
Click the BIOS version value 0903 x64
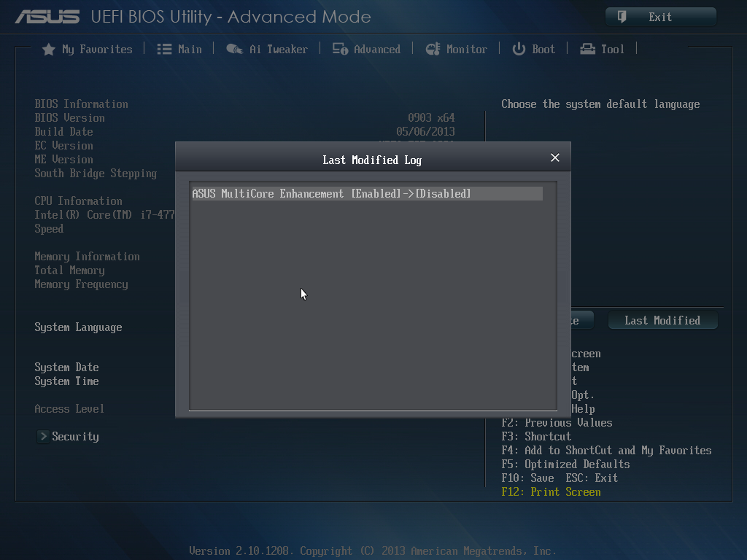[x=431, y=118]
